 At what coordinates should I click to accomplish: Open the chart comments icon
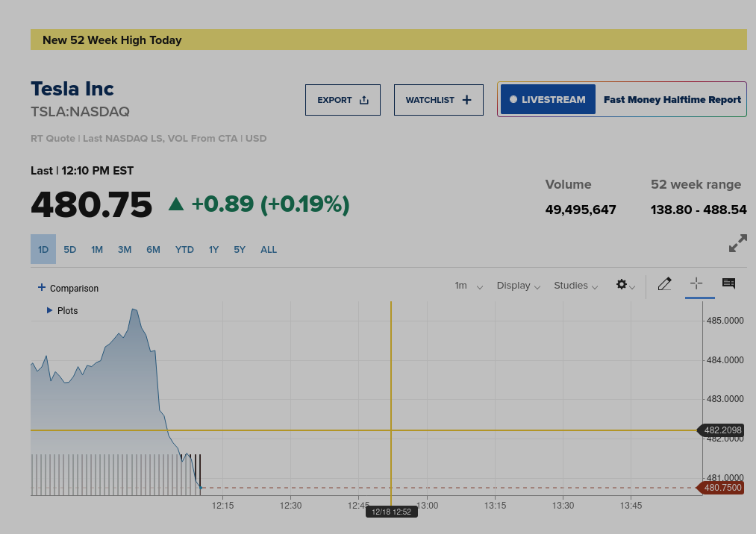pos(728,283)
